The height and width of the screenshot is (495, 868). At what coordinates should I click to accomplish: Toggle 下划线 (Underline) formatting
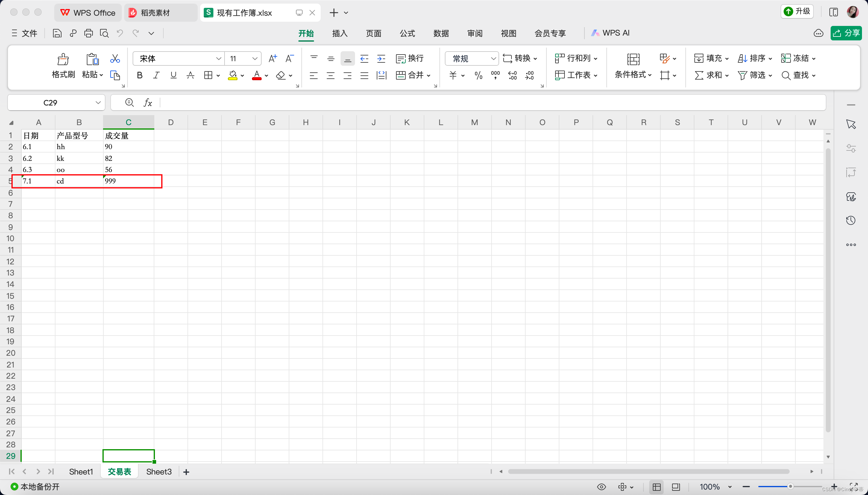[x=174, y=76]
